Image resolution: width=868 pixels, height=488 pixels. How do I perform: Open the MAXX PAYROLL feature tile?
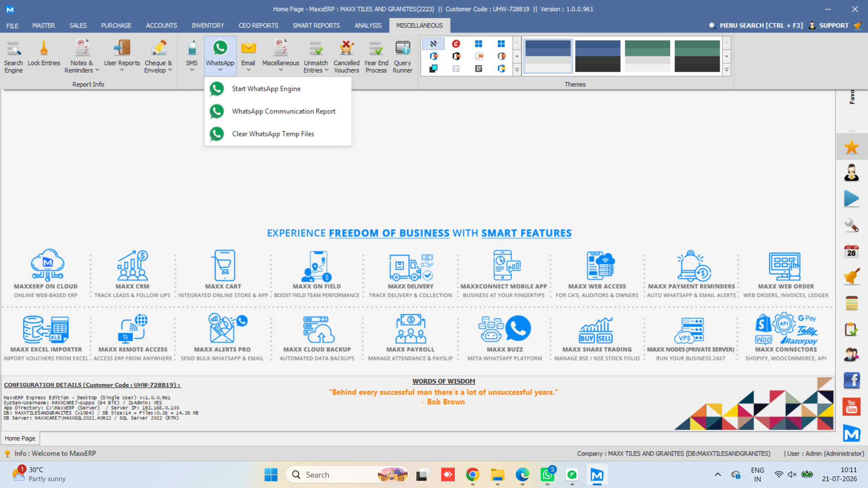pos(410,337)
